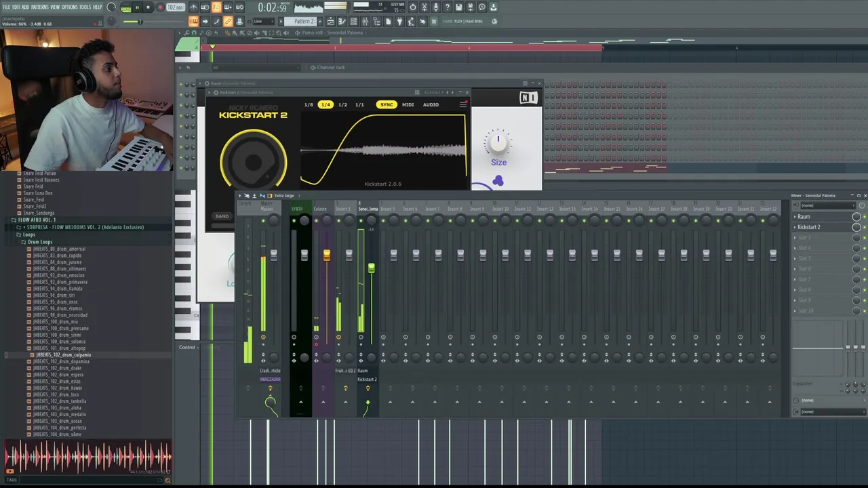
Task: Click the speech bubble info icon
Action: [482, 7]
